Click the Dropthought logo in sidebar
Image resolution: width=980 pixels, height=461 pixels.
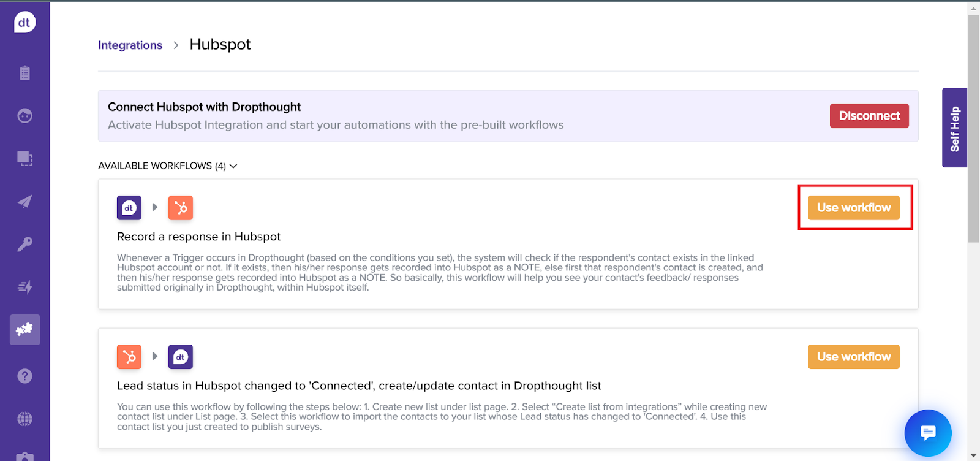[24, 23]
